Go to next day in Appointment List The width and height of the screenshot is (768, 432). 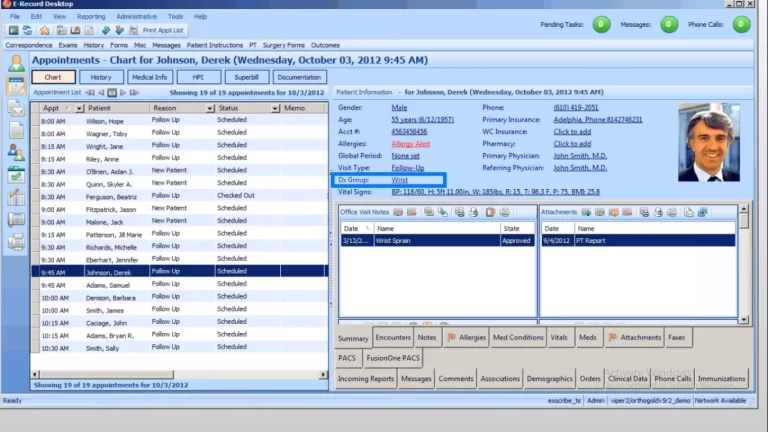(x=123, y=92)
